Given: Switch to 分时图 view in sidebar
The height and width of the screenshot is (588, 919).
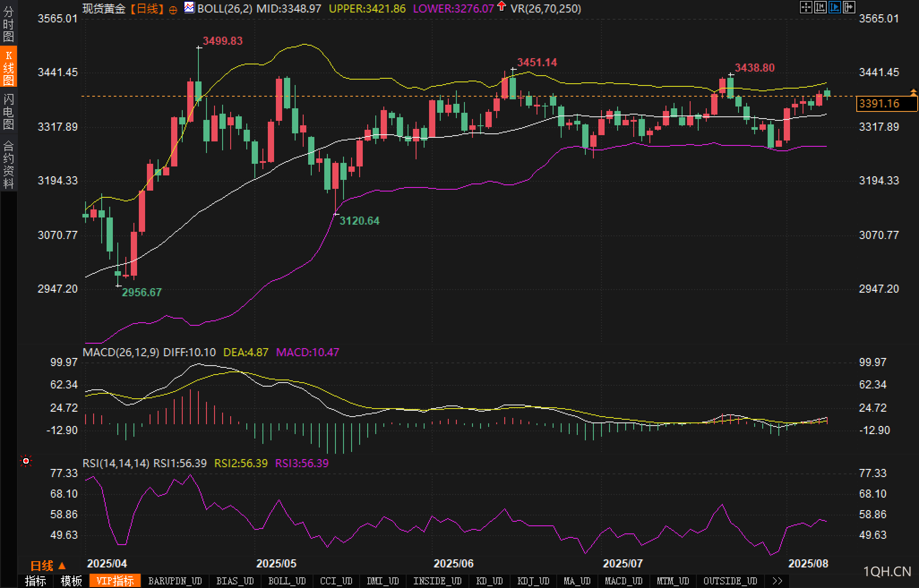Looking at the screenshot, I should coord(9,24).
